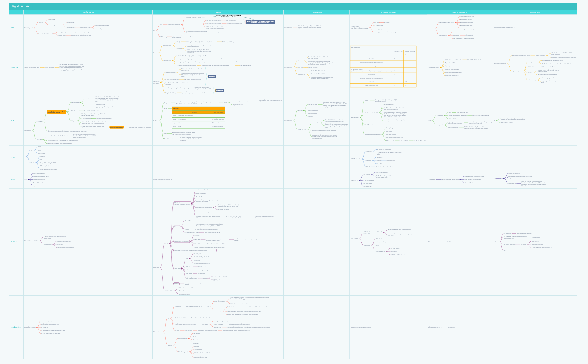This screenshot has height=364, width=588.
Task: Click row label '7. Biến chứng'
Action: [16, 327]
